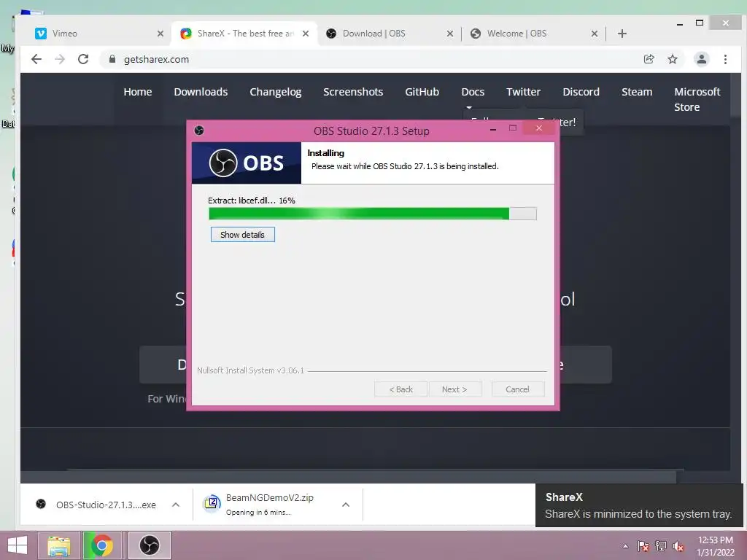Click the getsharex.com address bar
The width and height of the screenshot is (747, 560).
[x=371, y=59]
